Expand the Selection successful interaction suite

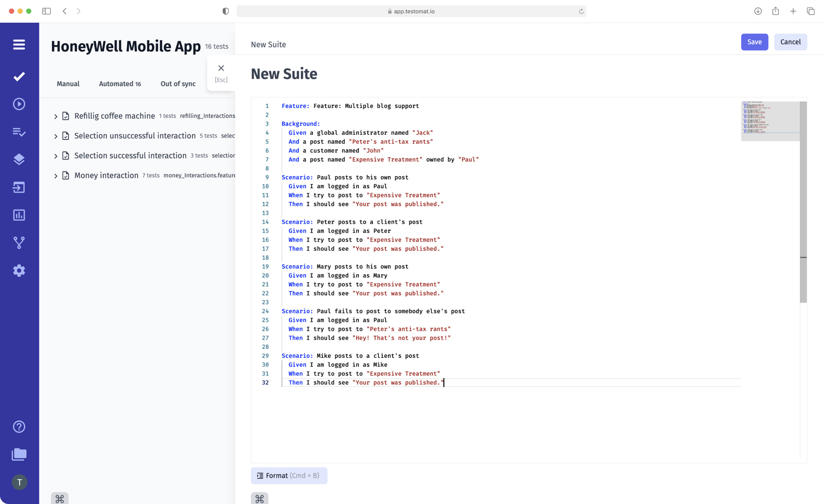tap(56, 156)
